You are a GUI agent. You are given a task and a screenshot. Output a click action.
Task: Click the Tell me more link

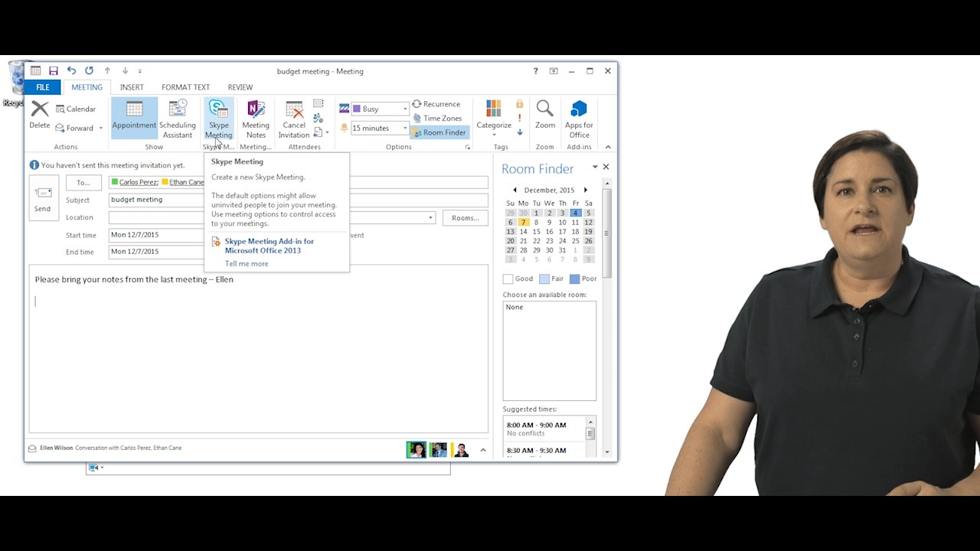tap(247, 263)
